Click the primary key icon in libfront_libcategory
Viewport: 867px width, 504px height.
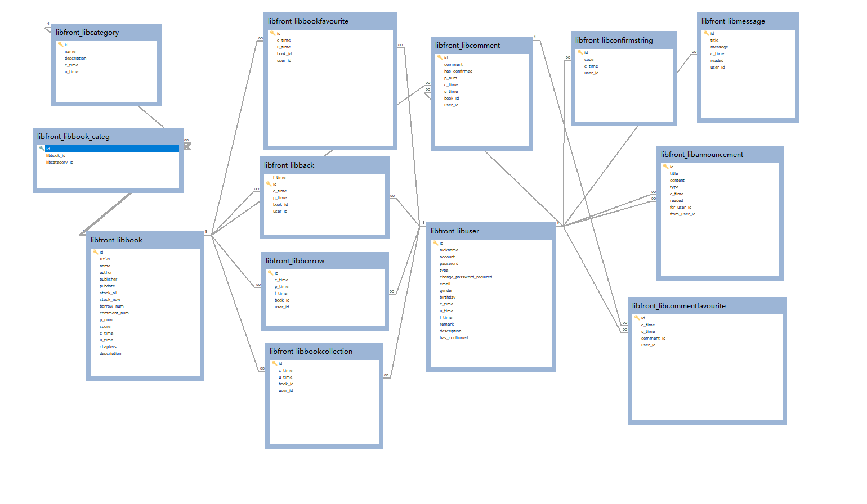click(x=60, y=44)
